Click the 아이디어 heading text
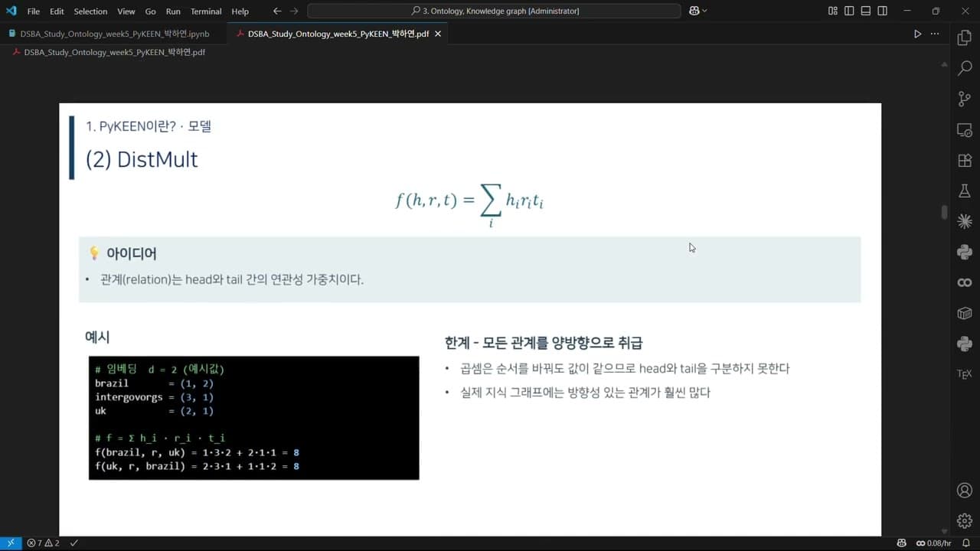 click(x=132, y=253)
